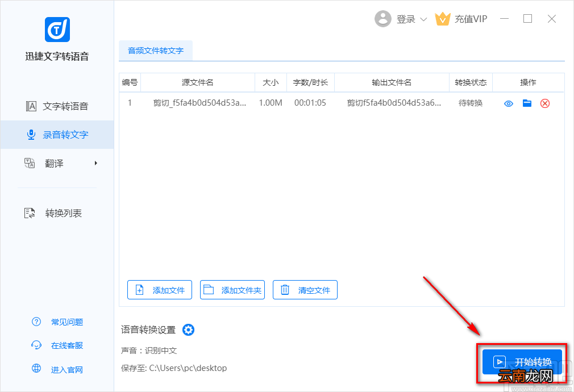The height and width of the screenshot is (392, 574).
Task: Maximize the application window
Action: tap(527, 18)
